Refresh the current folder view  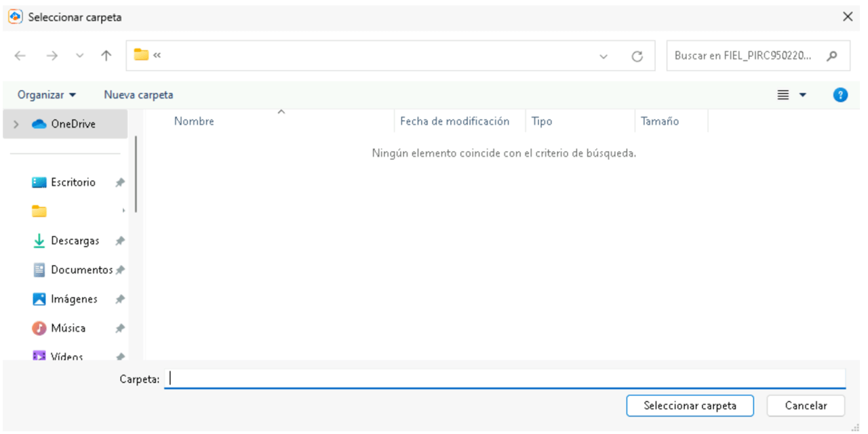(x=637, y=56)
